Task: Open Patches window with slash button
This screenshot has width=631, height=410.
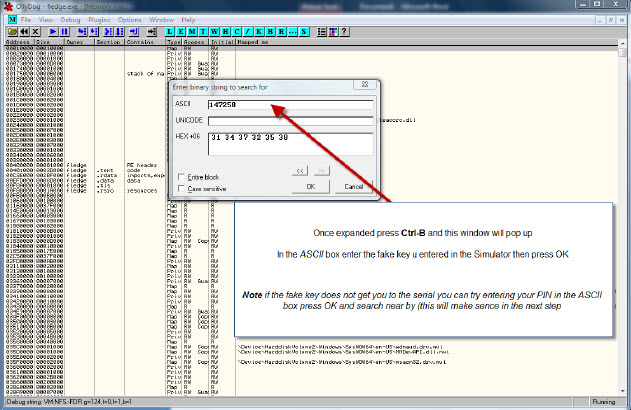Action: [x=248, y=31]
